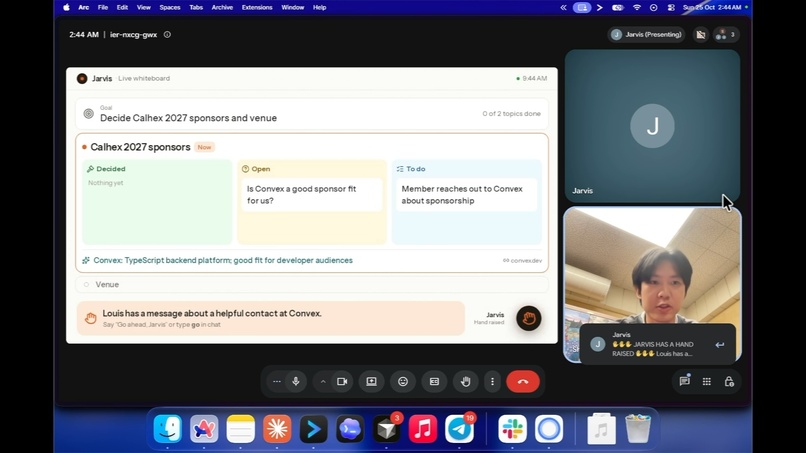806x453 pixels.
Task: Click the date and time in menu bar
Action: point(712,7)
